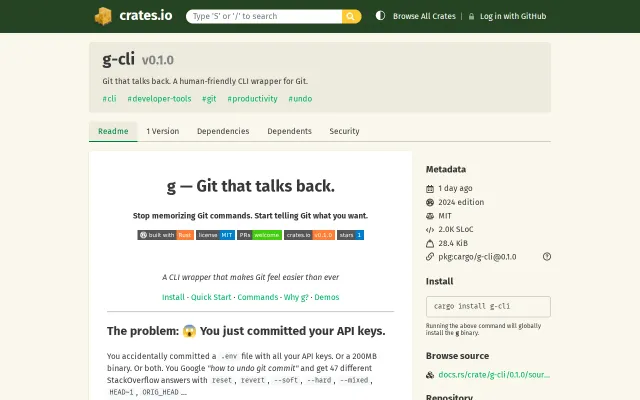640x400 pixels.
Task: Switch to the Dependencies tab
Action: coord(223,131)
